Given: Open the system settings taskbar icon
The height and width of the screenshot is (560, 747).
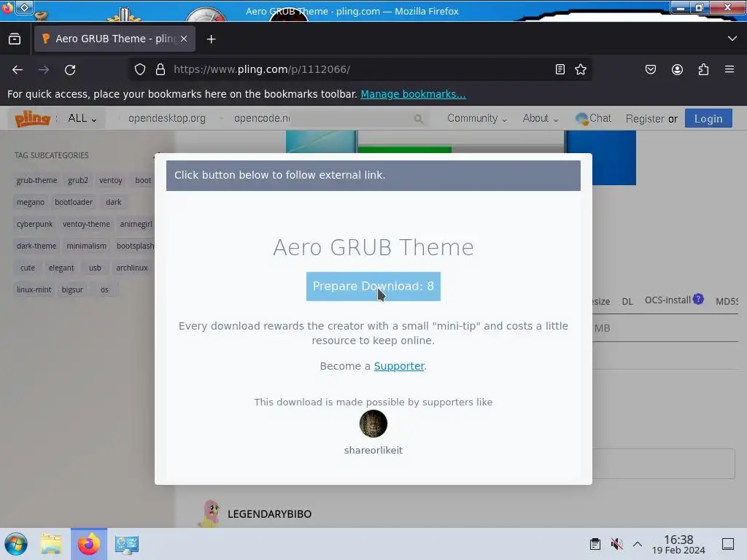Looking at the screenshot, I should coord(127,544).
